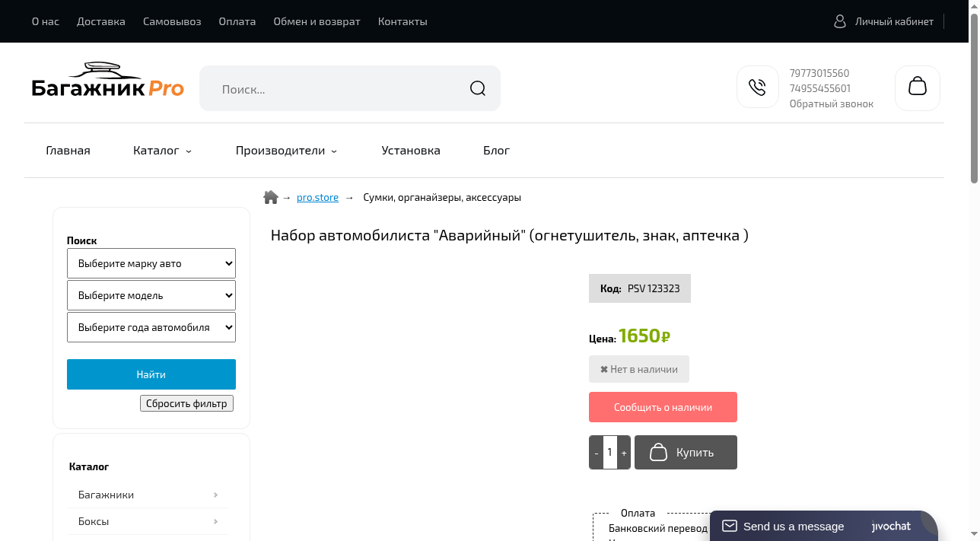The image size is (980, 541).
Task: Click the price 1650₽
Action: (x=644, y=336)
